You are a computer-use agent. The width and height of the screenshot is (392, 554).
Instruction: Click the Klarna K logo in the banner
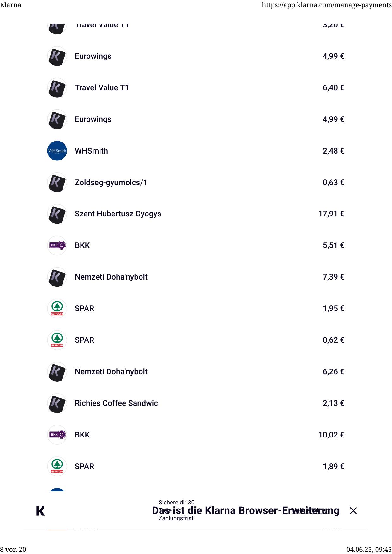(40, 510)
